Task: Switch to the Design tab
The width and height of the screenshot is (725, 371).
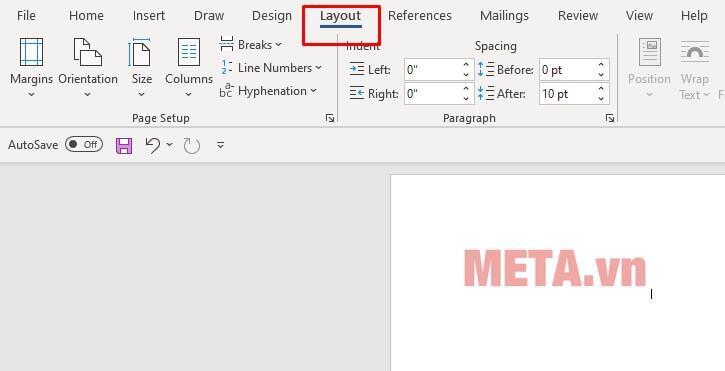Action: (272, 16)
